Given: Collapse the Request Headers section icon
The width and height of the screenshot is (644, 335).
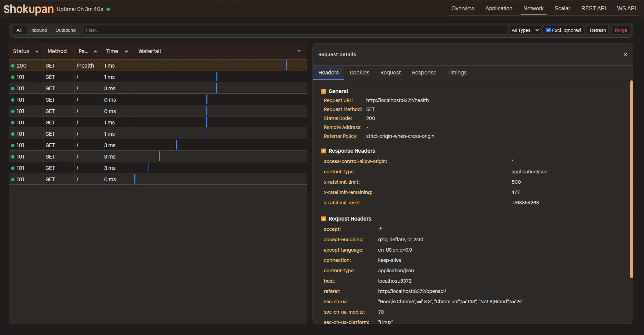Looking at the screenshot, I should point(324,219).
